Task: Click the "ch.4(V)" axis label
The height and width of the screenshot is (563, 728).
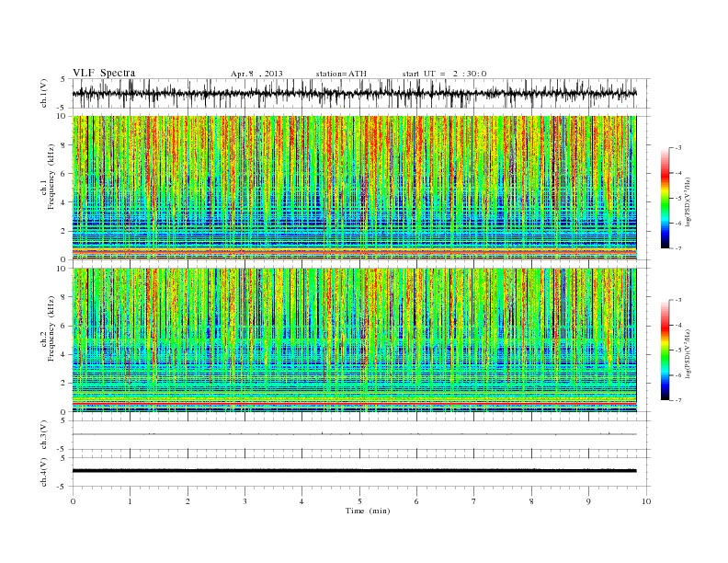Action: (43, 472)
